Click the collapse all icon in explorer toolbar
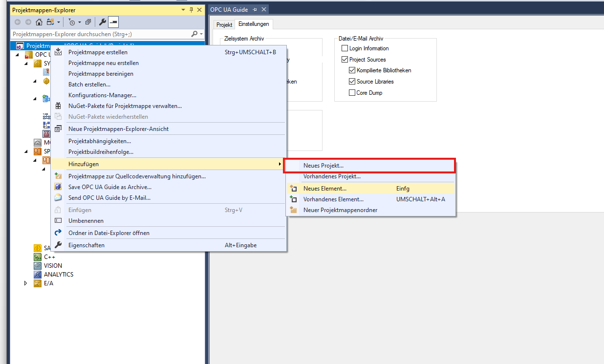The width and height of the screenshot is (604, 364). (88, 22)
